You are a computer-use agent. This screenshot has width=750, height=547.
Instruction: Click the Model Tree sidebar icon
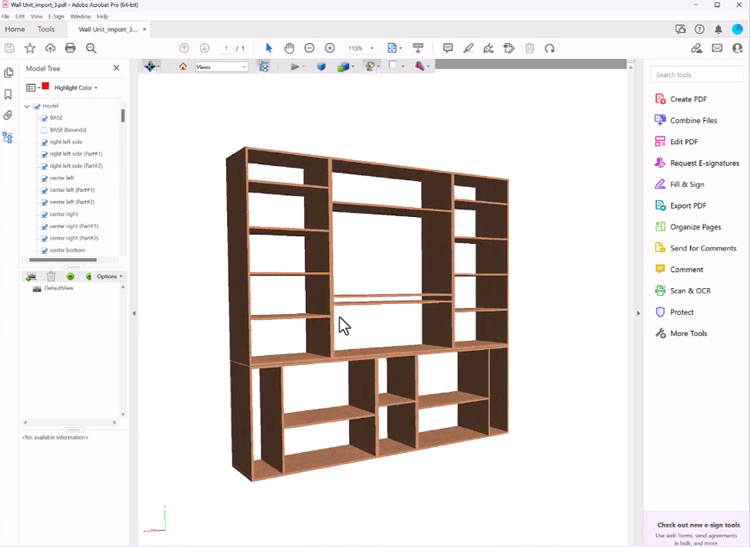click(8, 138)
